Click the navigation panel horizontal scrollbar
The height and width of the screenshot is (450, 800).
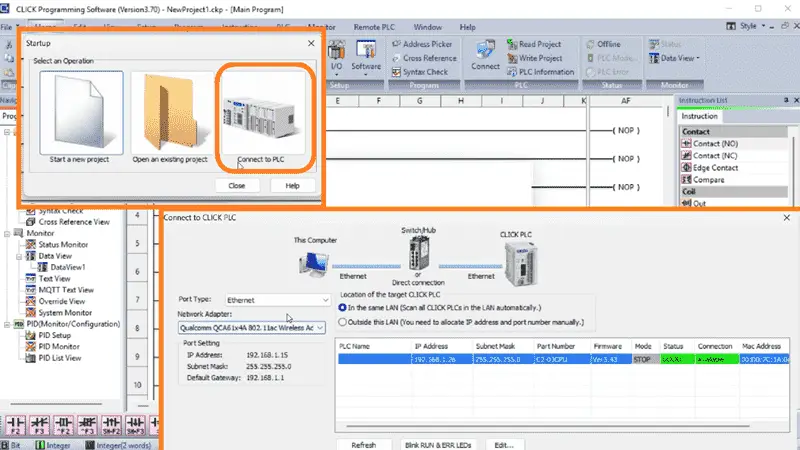click(56, 404)
